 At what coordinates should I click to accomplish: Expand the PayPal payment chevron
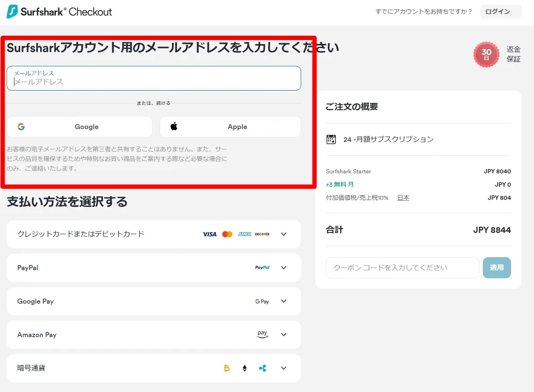coord(284,267)
